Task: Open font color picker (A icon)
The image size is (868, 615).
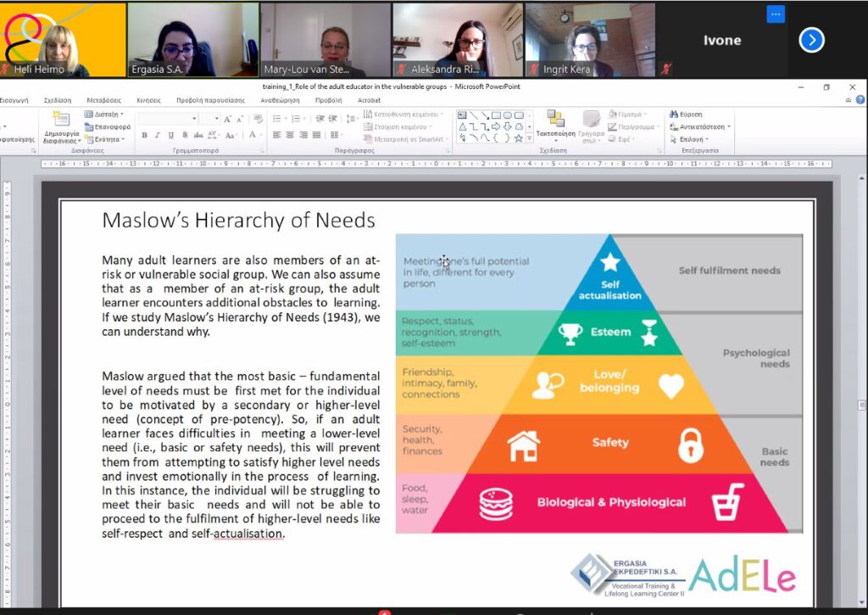Action: pos(252,136)
